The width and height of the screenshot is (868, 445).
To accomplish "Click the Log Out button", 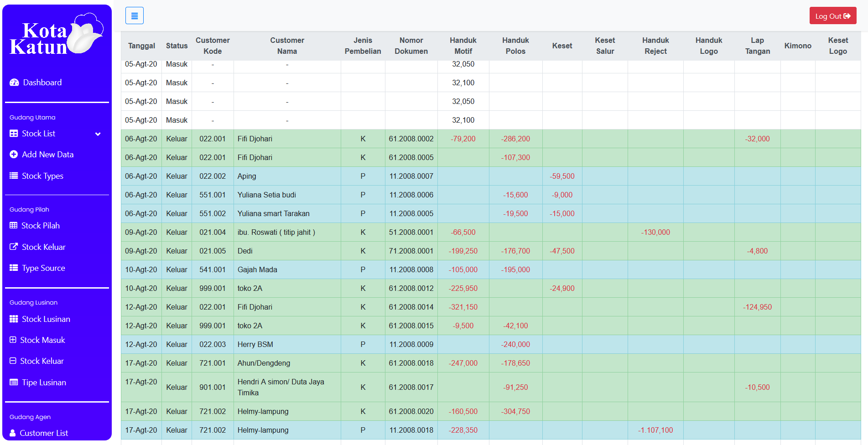I will tap(832, 16).
